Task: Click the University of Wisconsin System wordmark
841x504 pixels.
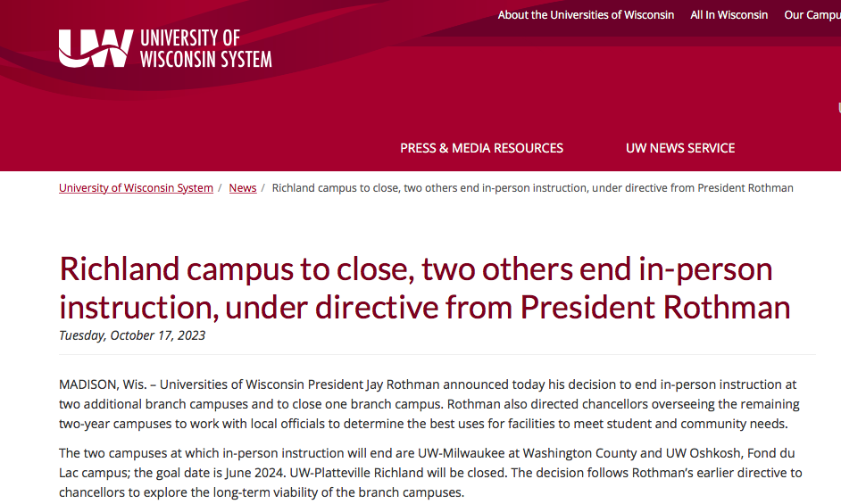Action: 206,49
